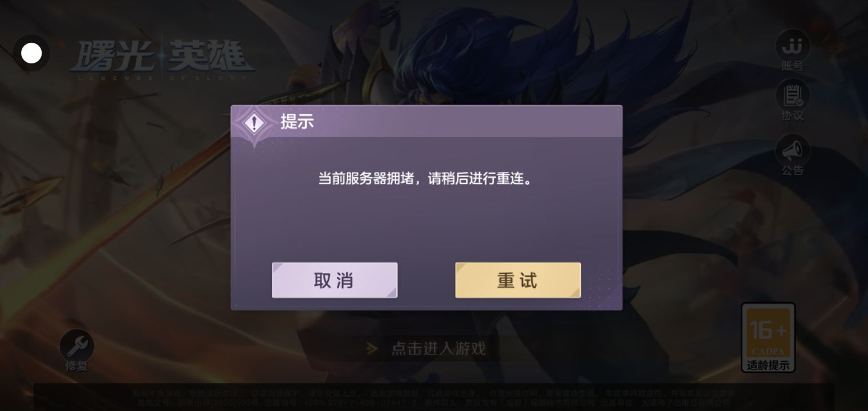
Task: Open the 协议 agreement document icon
Action: tap(793, 95)
